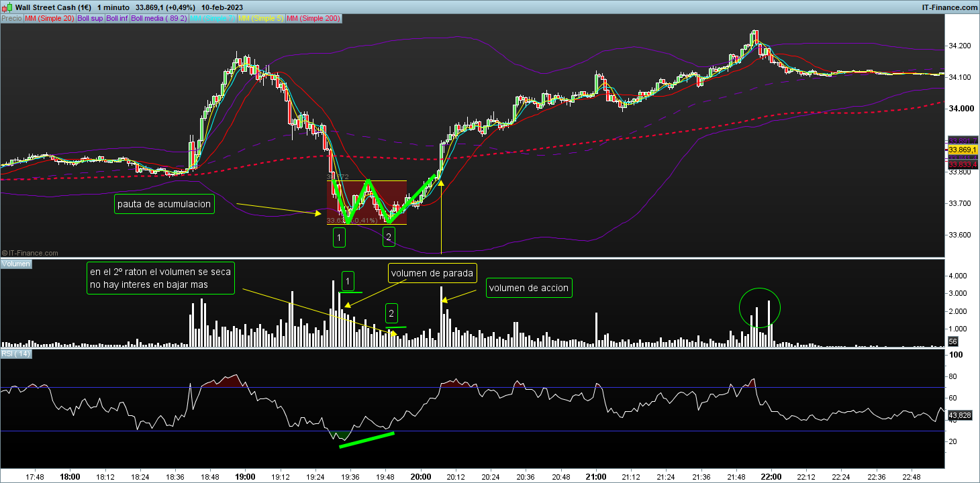
Task: Click the 17:48 time axis label
Action: 35,477
